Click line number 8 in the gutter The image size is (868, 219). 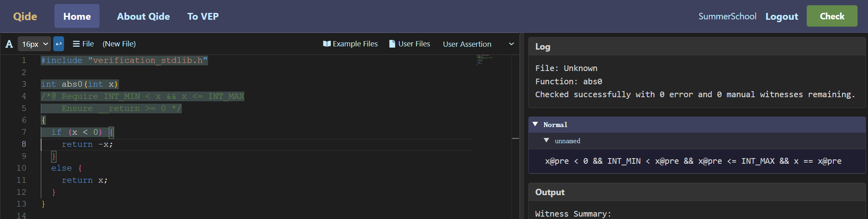pyautogui.click(x=24, y=144)
